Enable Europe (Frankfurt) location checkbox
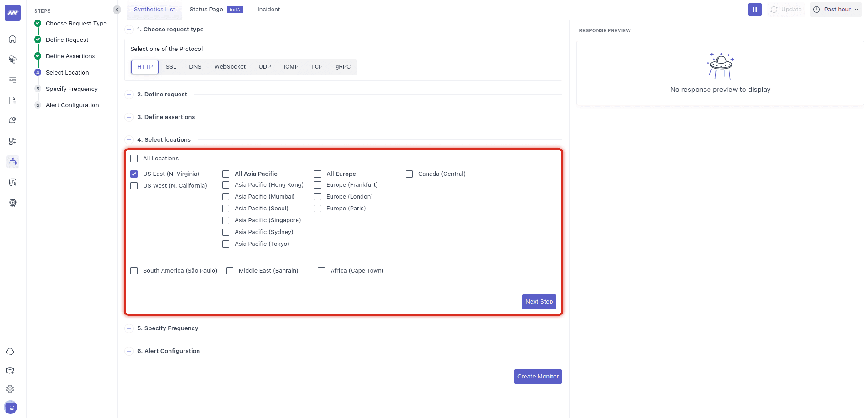The height and width of the screenshot is (418, 868). 317,185
